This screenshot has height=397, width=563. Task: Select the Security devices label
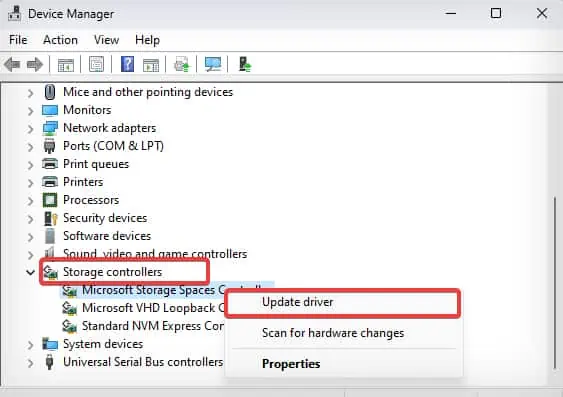coord(105,218)
